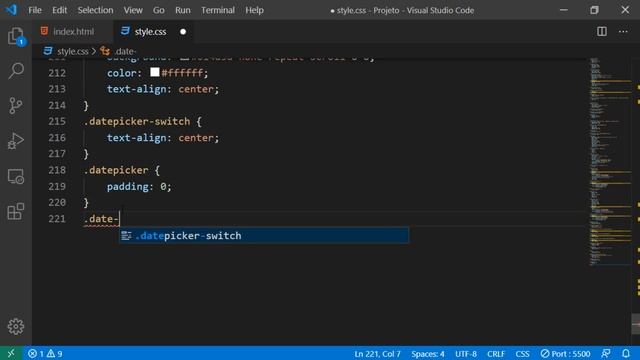Click line number 215 in the gutter
The image size is (640, 360).
[57, 122]
